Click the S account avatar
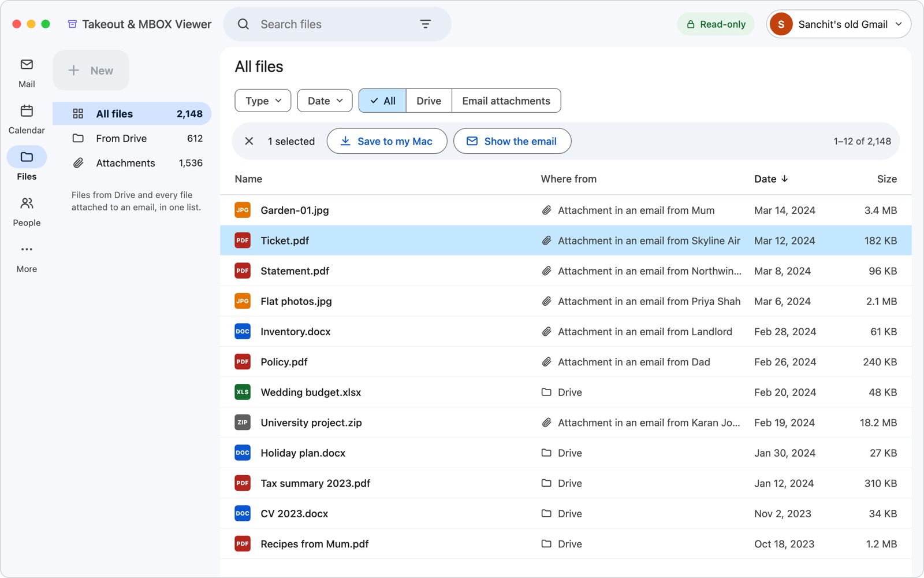The width and height of the screenshot is (924, 578). [x=781, y=24]
